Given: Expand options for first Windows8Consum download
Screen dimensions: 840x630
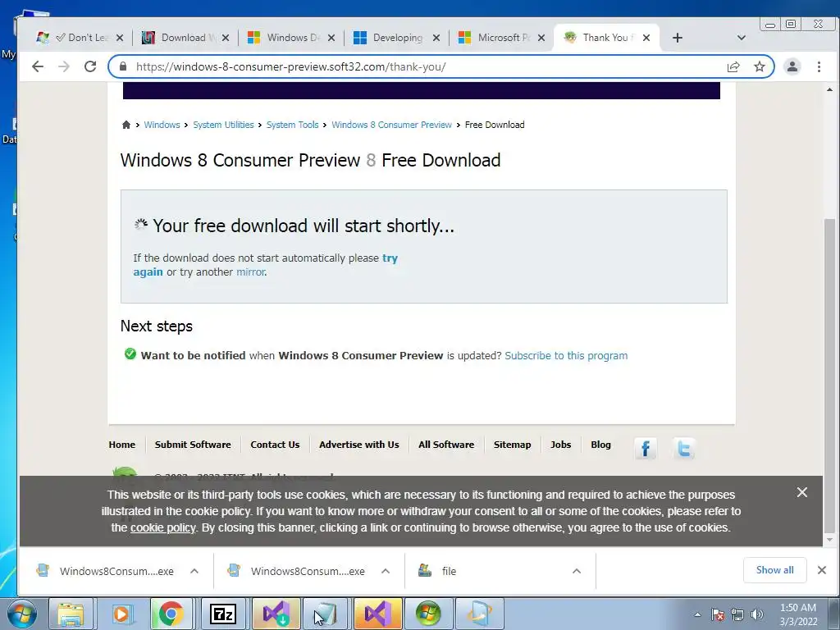Looking at the screenshot, I should click(x=194, y=571).
